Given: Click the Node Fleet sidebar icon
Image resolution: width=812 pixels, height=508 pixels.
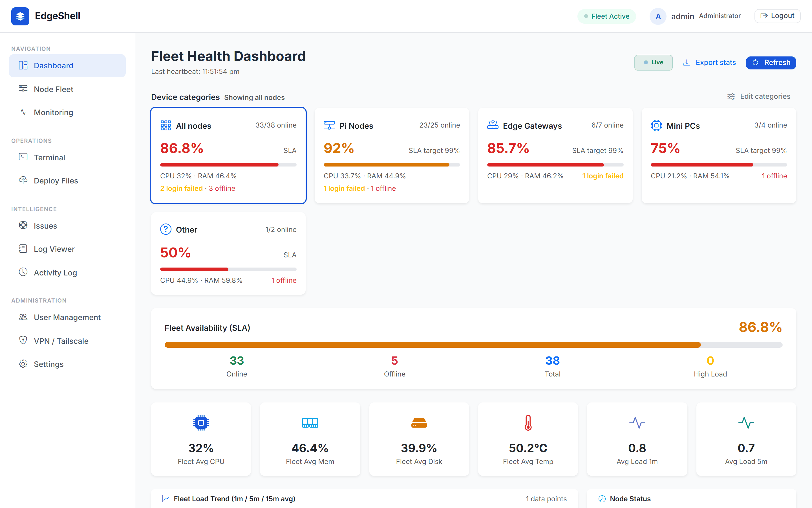Looking at the screenshot, I should [23, 89].
